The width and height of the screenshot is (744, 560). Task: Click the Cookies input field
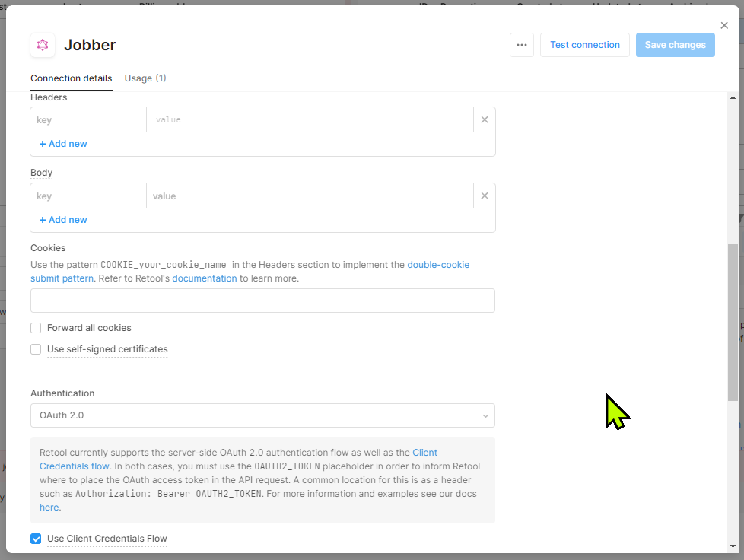point(262,301)
